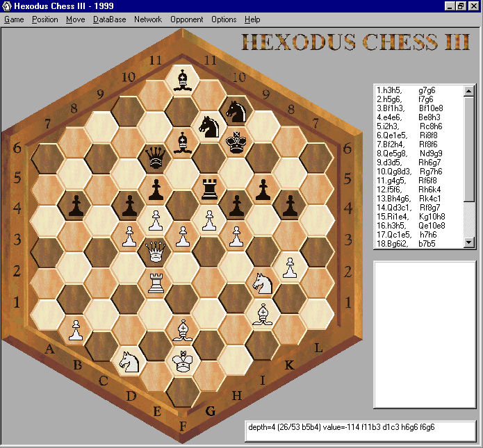Open the Opponent menu

[187, 19]
